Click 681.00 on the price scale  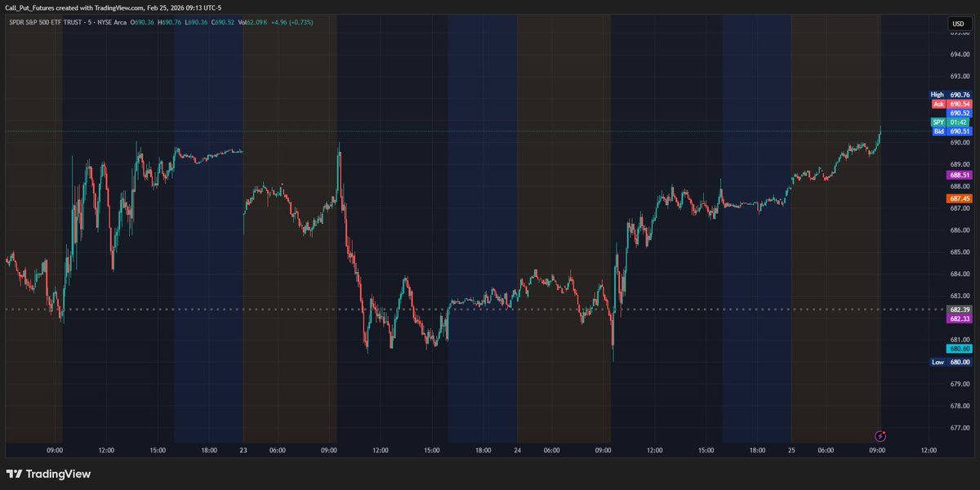[x=960, y=340]
